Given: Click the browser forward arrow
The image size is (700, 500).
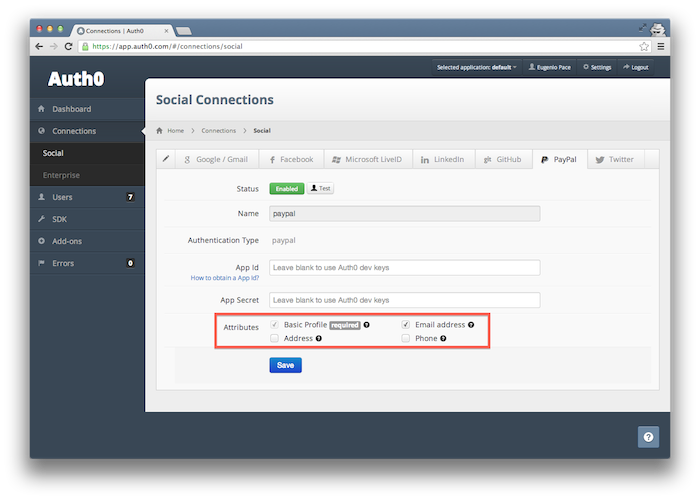Looking at the screenshot, I should pyautogui.click(x=54, y=46).
